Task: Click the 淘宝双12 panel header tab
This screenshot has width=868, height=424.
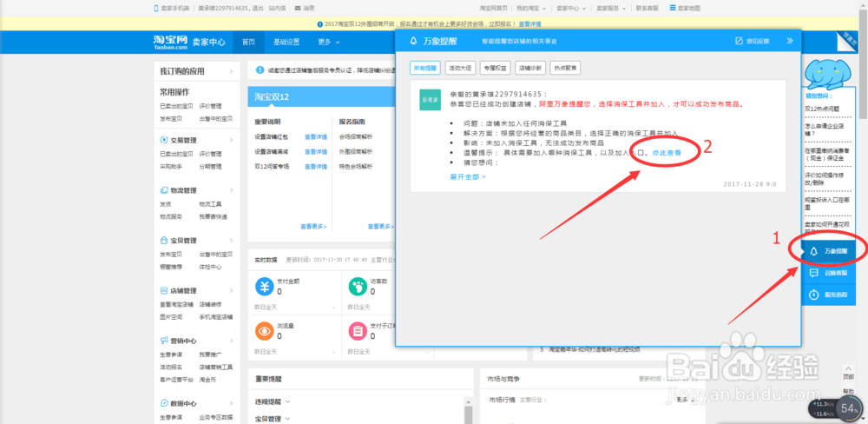Action: click(272, 97)
